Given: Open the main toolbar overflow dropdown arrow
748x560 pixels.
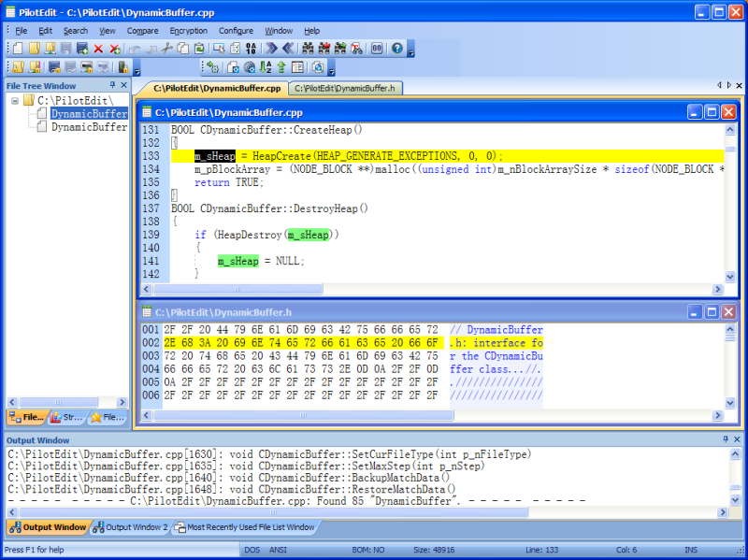Looking at the screenshot, I should 411,52.
